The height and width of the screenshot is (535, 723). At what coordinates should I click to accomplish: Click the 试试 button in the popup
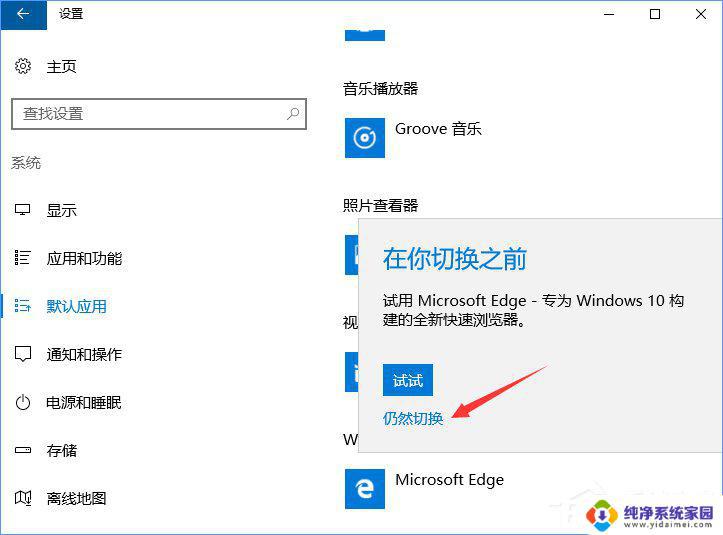408,380
